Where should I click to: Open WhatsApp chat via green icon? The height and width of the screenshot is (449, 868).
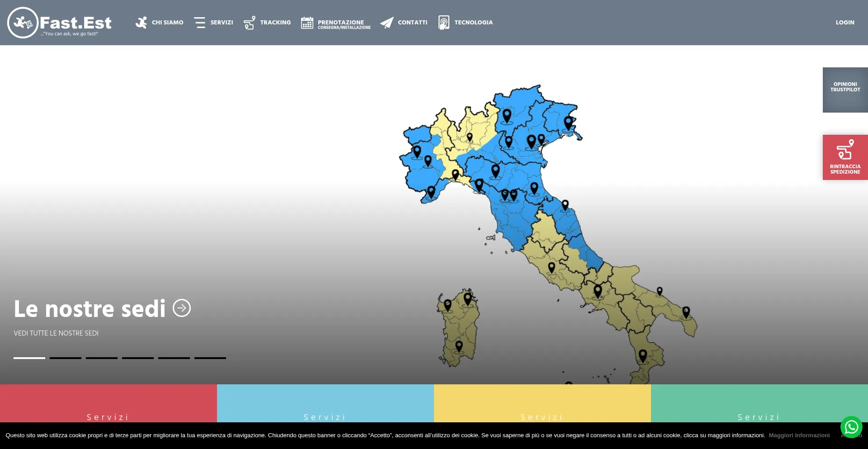coord(851,427)
